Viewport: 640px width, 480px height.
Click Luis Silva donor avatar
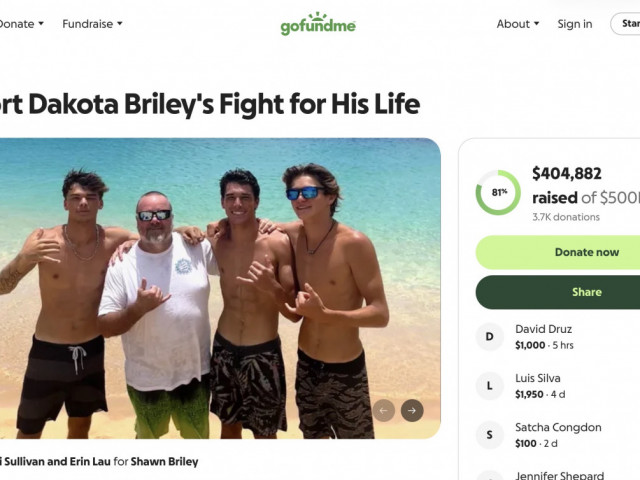click(489, 386)
